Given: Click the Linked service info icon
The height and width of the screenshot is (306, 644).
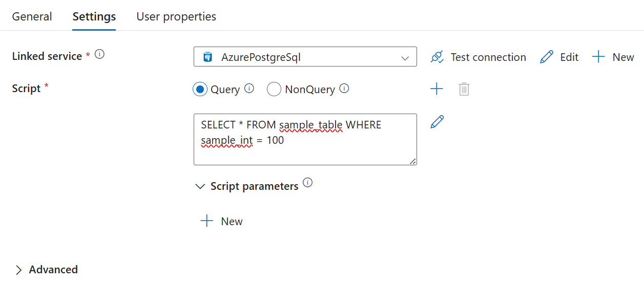Looking at the screenshot, I should [100, 54].
